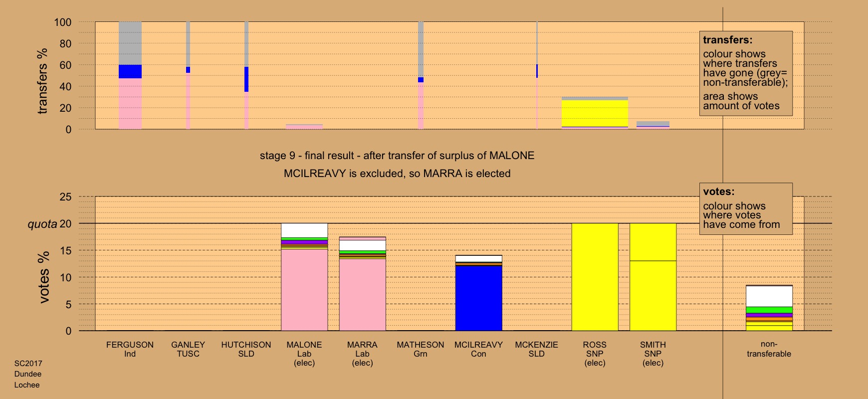This screenshot has height=399, width=868.
Task: Click the FERGUSON Ind candidate label
Action: click(x=130, y=349)
